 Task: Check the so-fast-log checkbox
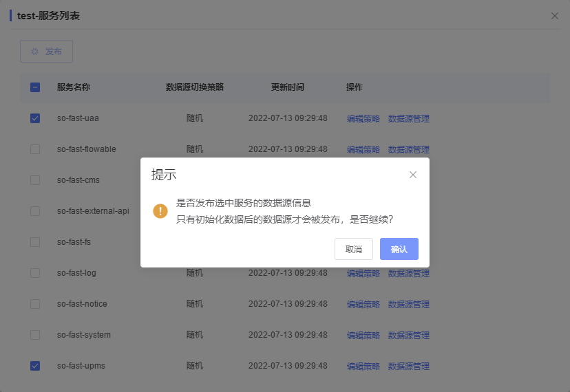coord(35,273)
